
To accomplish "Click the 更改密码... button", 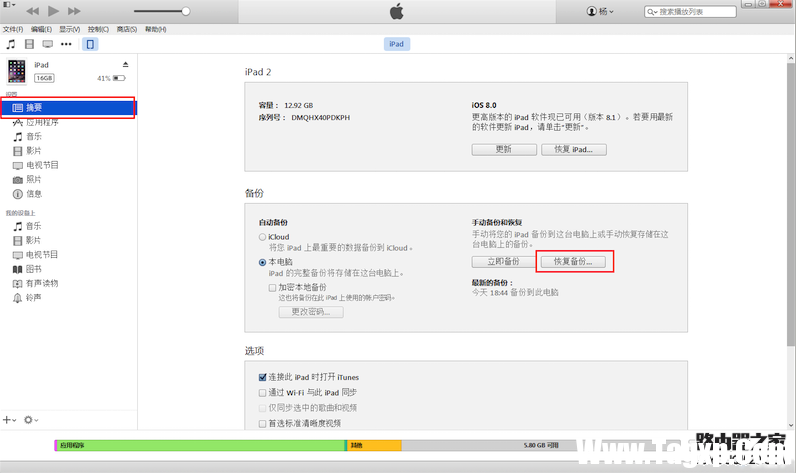I will point(311,312).
